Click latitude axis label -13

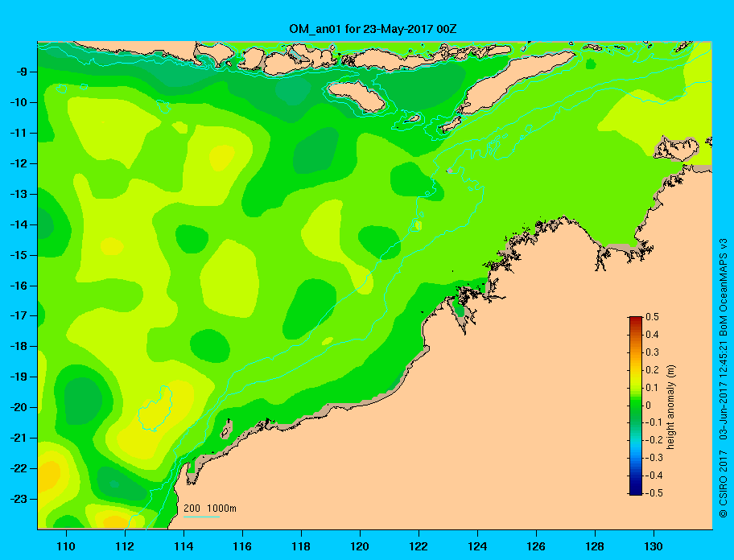click(18, 194)
